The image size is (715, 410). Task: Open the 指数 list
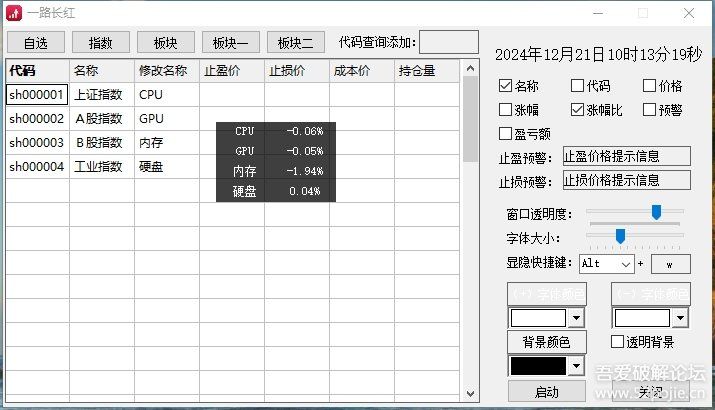click(101, 42)
